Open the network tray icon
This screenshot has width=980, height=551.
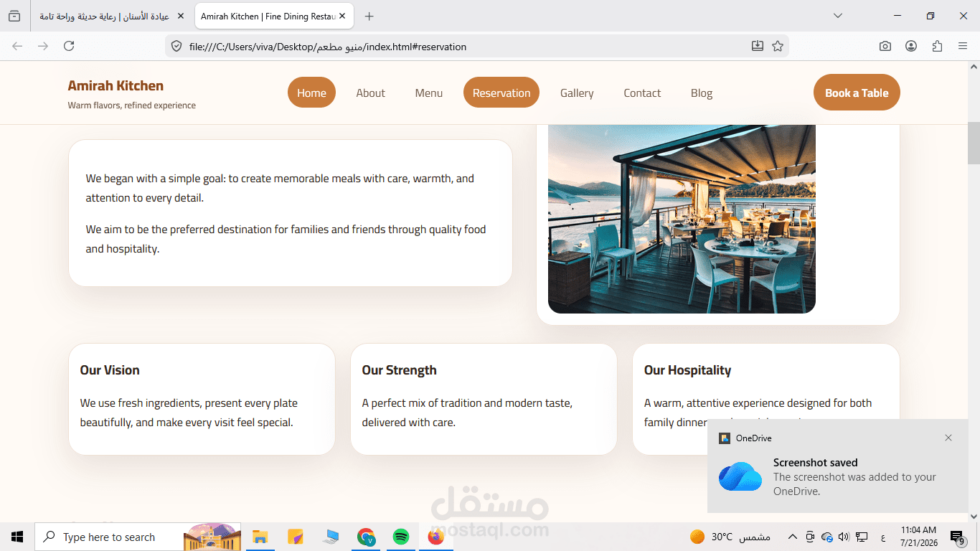pos(862,537)
